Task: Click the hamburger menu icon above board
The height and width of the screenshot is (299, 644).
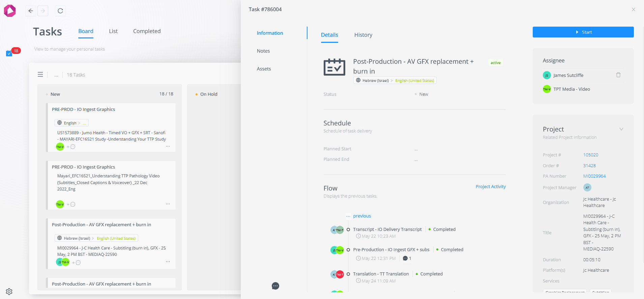Action: [x=40, y=74]
